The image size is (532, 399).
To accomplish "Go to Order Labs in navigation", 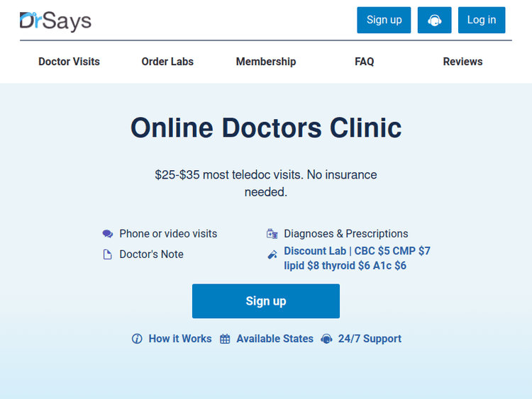I will pyautogui.click(x=167, y=62).
